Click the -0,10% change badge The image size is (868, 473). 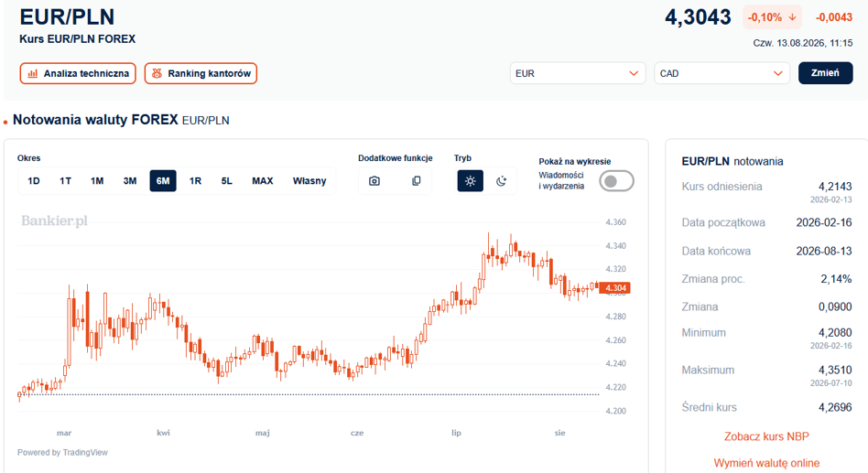(x=772, y=17)
